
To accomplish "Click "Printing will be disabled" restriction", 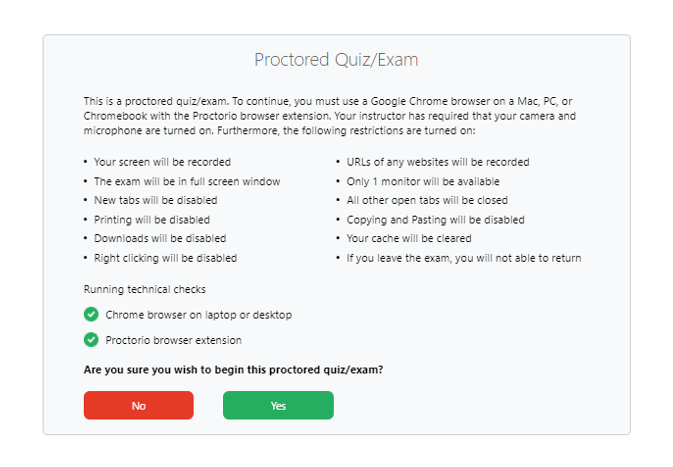I will click(x=151, y=219).
